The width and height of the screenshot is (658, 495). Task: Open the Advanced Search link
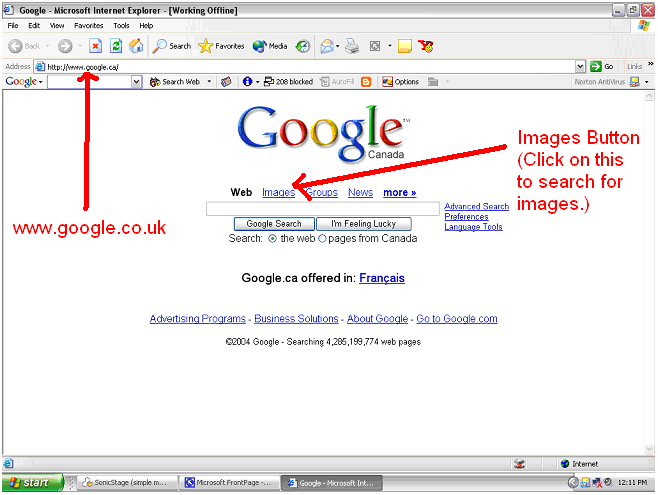(476, 206)
